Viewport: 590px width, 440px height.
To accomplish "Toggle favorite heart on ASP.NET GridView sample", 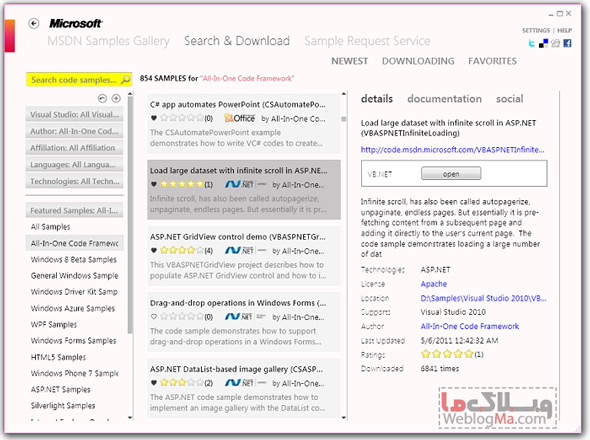I will 154,251.
